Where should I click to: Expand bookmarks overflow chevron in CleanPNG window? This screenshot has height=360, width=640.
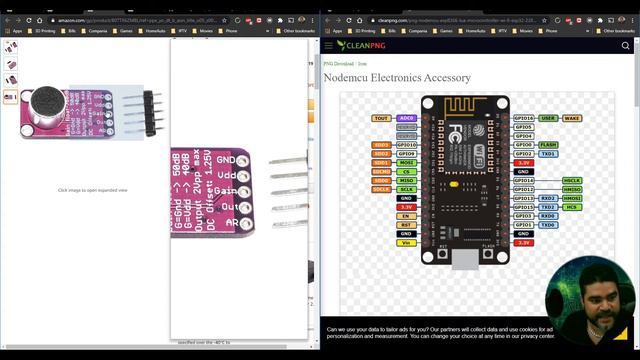(x=588, y=31)
